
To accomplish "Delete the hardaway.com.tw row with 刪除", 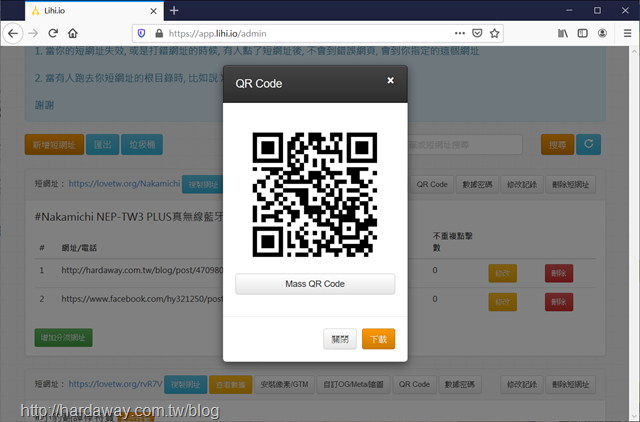I will click(559, 273).
